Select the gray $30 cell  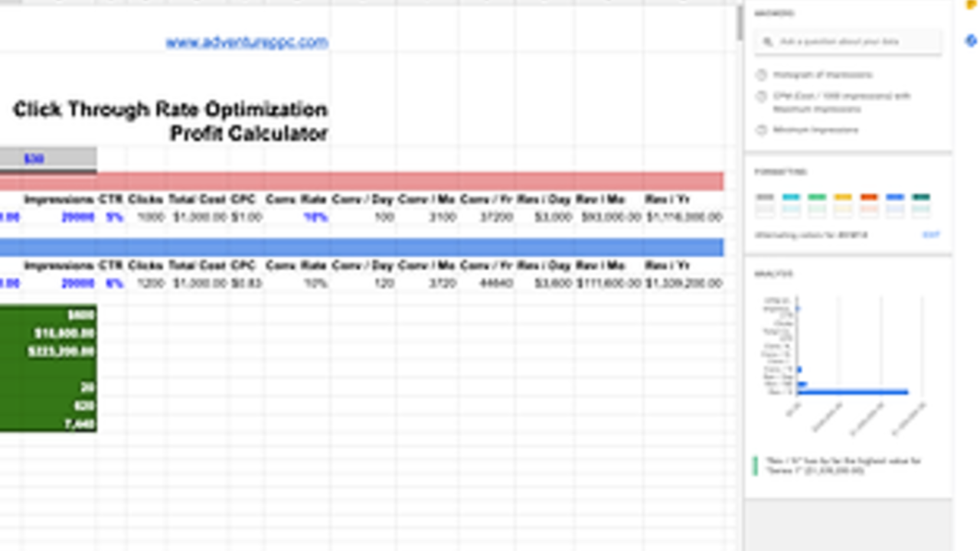48,159
